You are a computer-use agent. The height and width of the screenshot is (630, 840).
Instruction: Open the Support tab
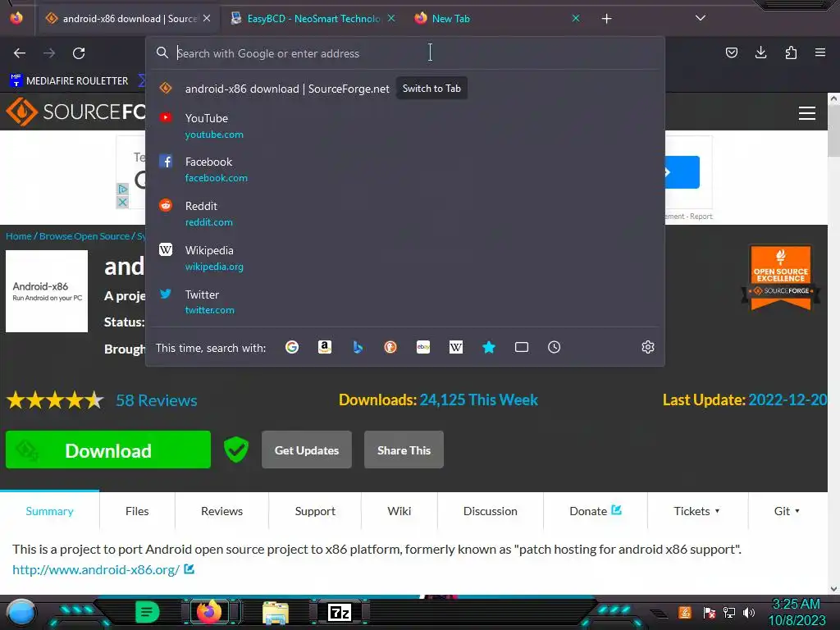click(x=315, y=511)
